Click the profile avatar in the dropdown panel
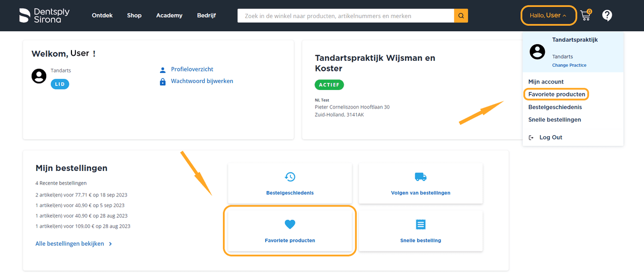The image size is (644, 279). (537, 51)
